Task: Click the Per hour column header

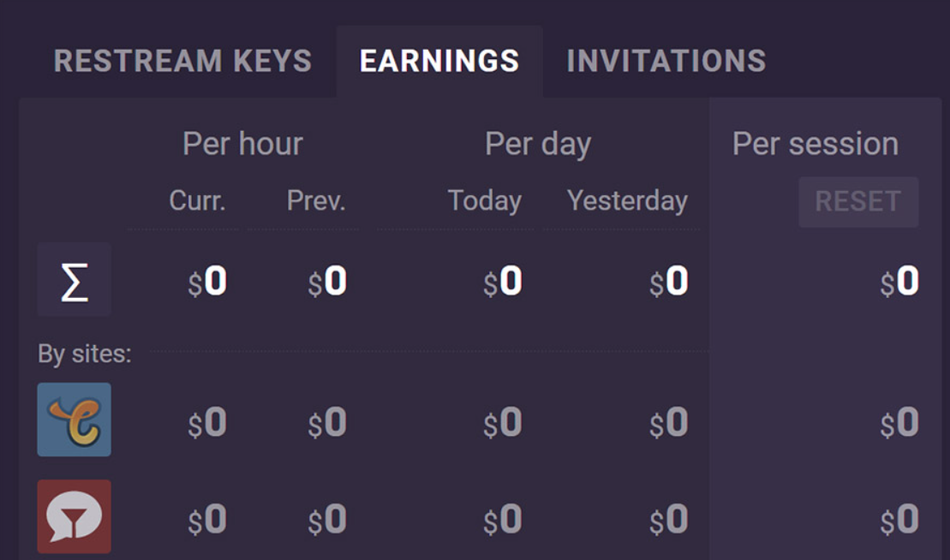Action: click(242, 144)
